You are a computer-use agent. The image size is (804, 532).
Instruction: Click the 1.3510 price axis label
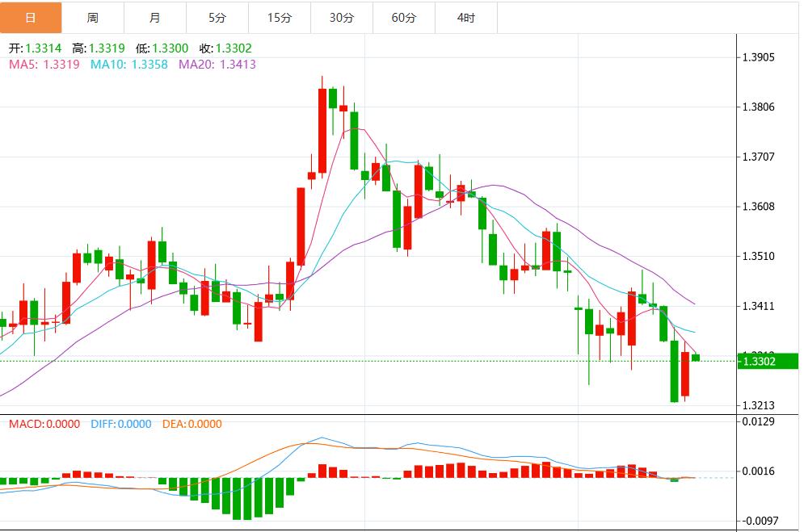(x=759, y=256)
